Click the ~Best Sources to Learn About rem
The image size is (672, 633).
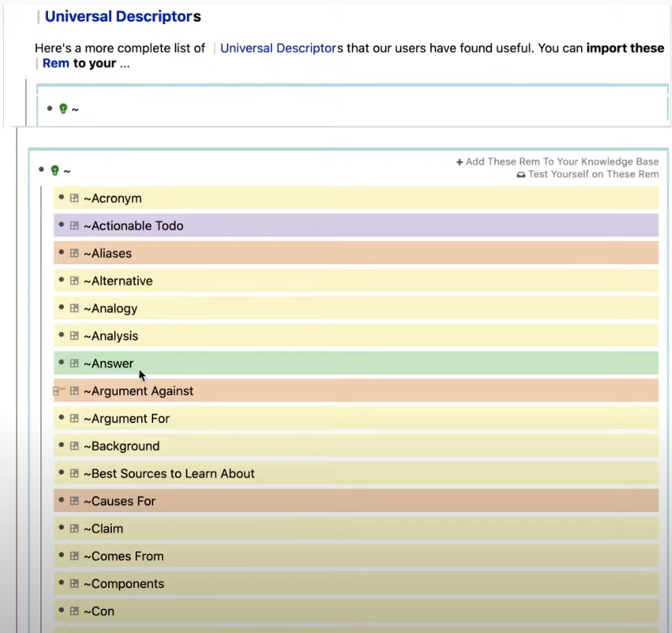point(170,473)
